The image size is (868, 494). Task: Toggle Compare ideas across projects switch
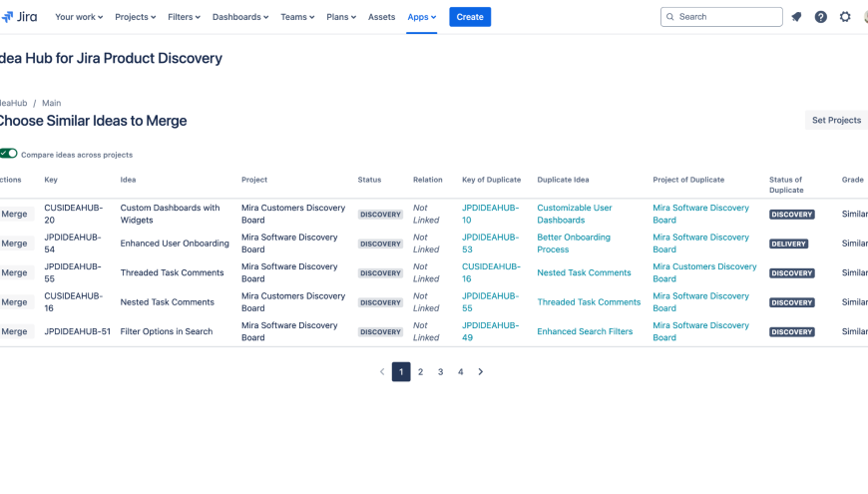[9, 154]
